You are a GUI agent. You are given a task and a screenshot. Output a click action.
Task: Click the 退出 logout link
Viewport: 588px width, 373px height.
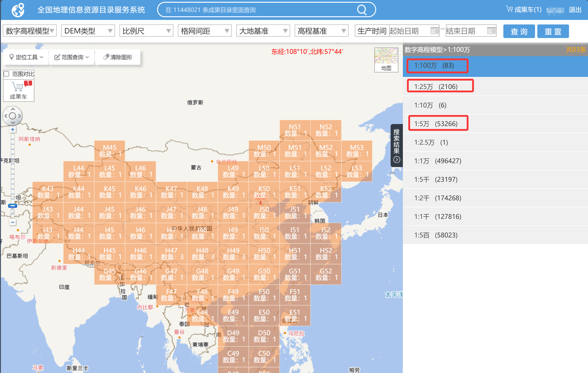click(x=575, y=10)
